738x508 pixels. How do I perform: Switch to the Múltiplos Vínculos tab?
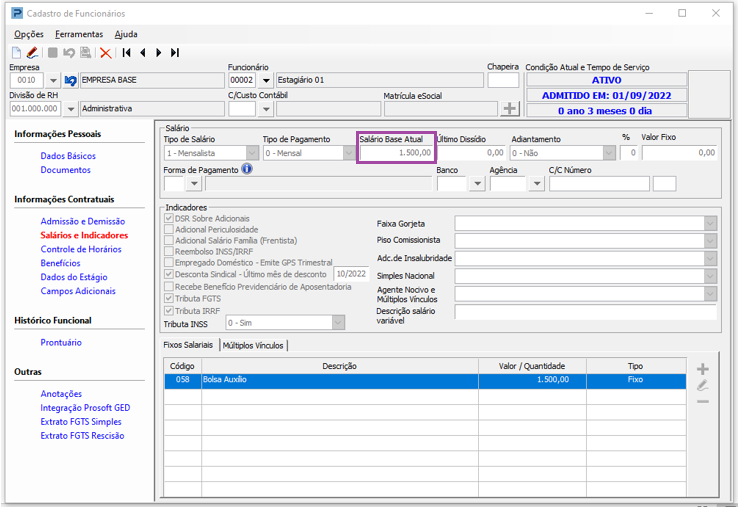[x=253, y=345]
